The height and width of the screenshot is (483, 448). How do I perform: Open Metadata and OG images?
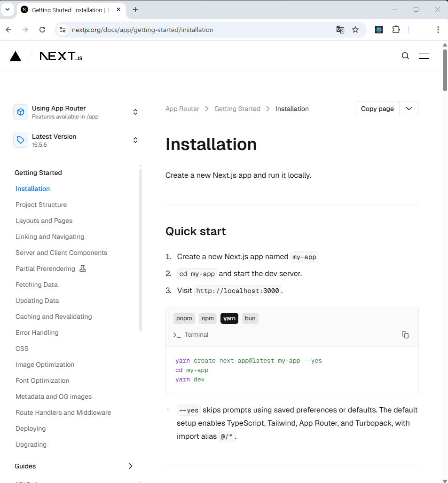point(54,397)
